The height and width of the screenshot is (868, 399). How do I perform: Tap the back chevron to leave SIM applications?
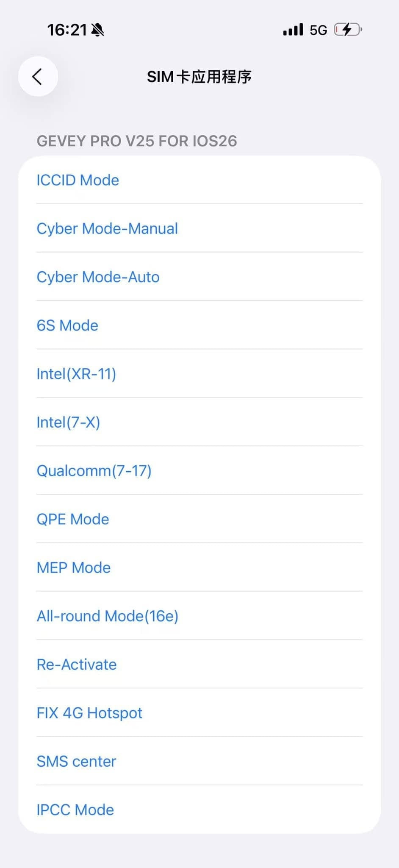coord(38,77)
